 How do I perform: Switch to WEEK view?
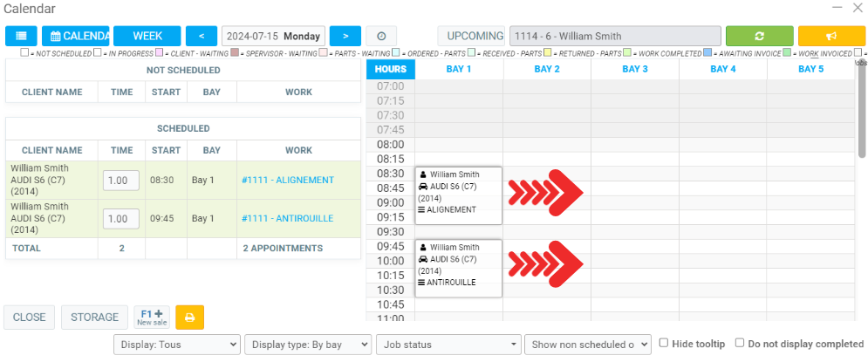coord(147,36)
